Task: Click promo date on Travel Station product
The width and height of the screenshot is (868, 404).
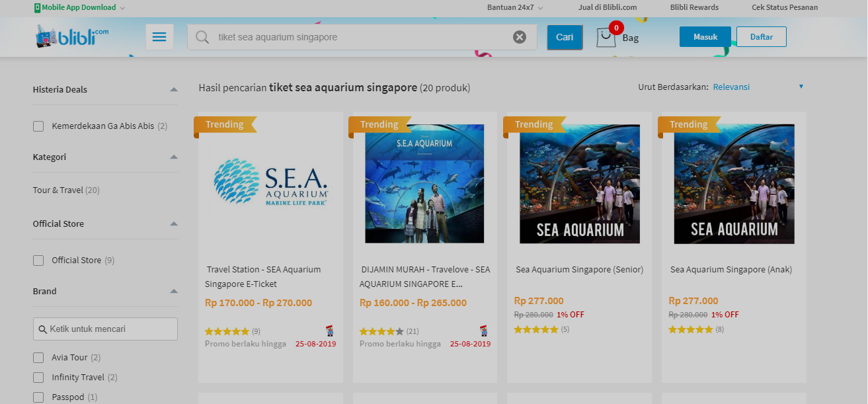Action: [315, 344]
